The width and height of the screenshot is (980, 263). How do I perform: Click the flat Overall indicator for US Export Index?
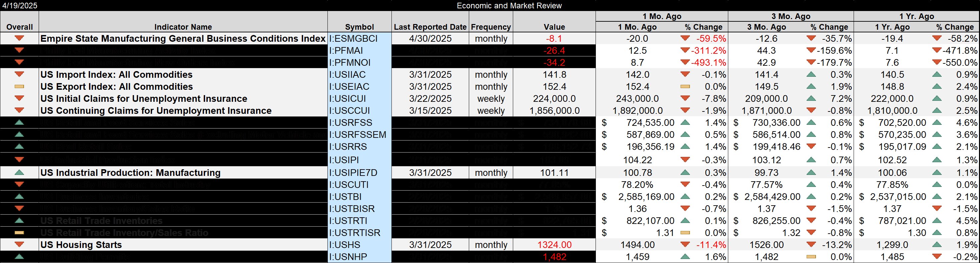tap(19, 87)
